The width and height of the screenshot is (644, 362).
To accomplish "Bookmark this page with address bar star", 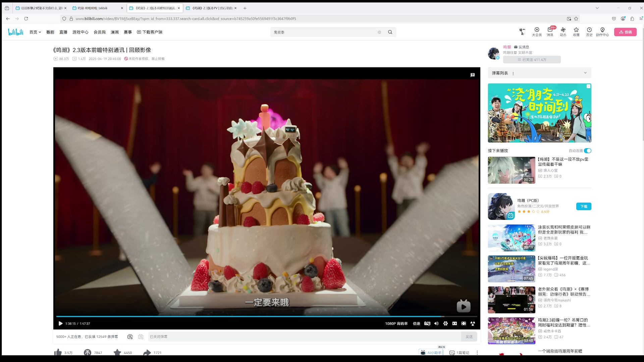I will 576,19.
